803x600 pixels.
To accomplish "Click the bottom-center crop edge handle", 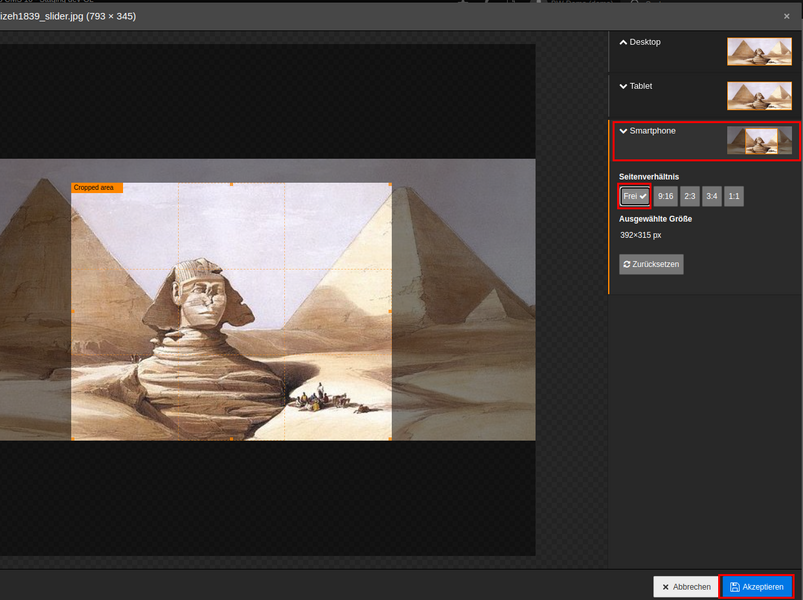I will [231, 439].
